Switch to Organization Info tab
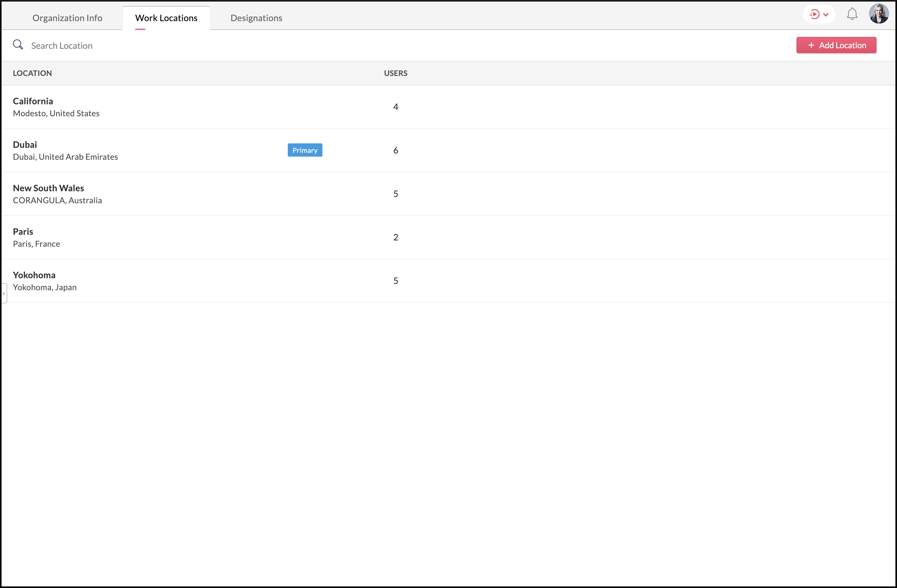897x588 pixels. pyautogui.click(x=67, y=18)
